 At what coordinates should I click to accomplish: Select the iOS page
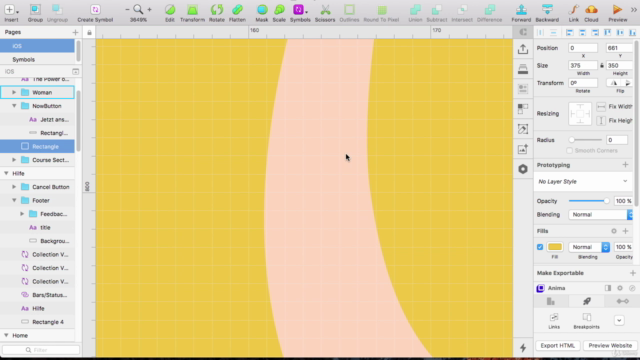[x=37, y=46]
